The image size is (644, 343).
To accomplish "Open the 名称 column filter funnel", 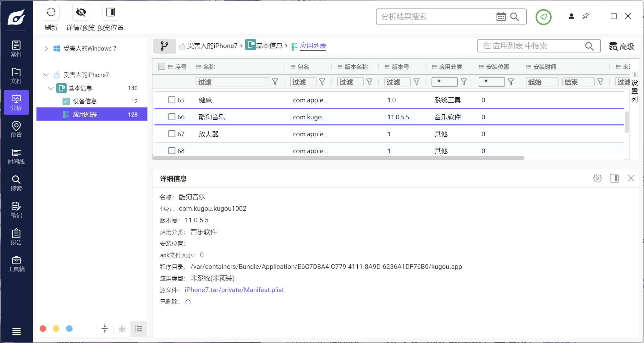I will tap(275, 82).
